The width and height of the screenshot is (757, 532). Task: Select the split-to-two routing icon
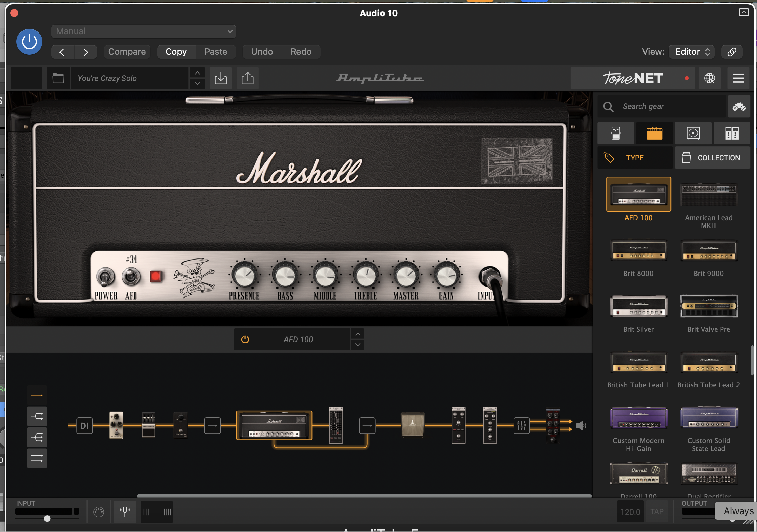tap(37, 416)
